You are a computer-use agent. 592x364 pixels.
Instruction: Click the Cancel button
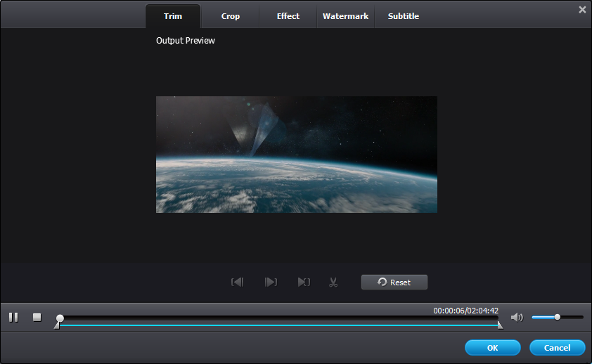pos(558,348)
